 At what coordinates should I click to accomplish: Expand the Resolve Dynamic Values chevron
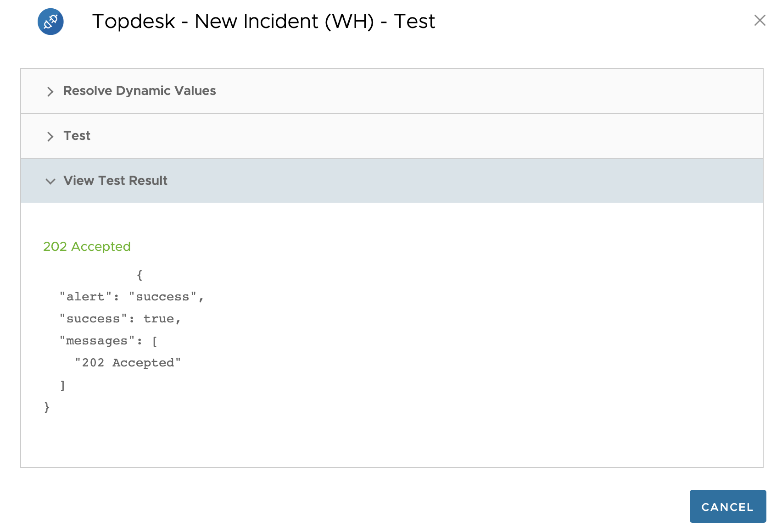tap(50, 91)
